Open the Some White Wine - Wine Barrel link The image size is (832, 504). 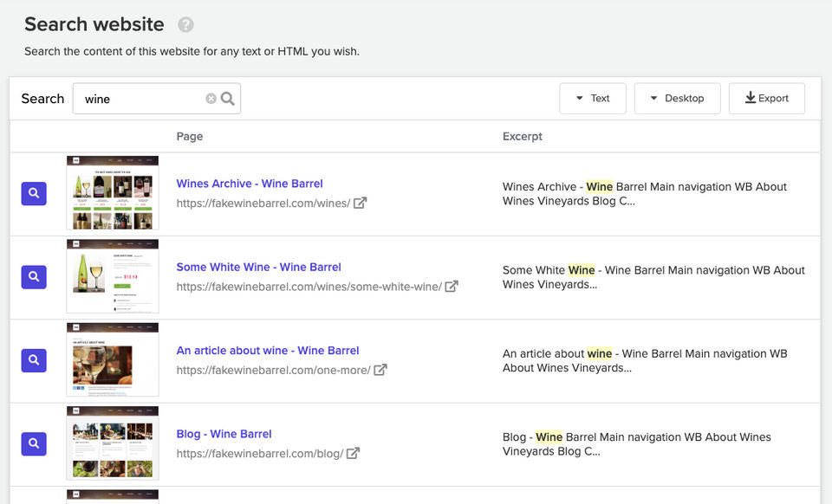click(258, 267)
